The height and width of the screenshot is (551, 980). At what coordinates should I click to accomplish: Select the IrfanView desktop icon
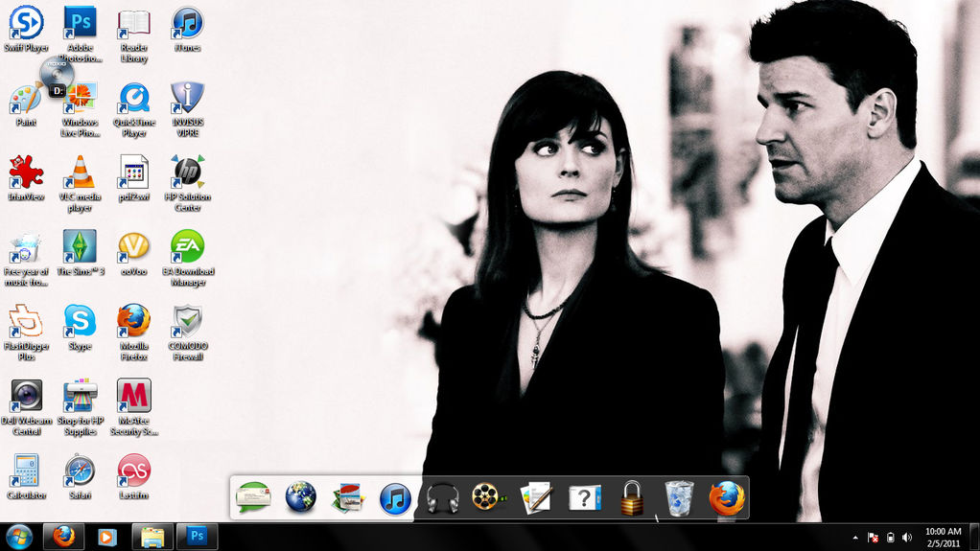pyautogui.click(x=26, y=174)
